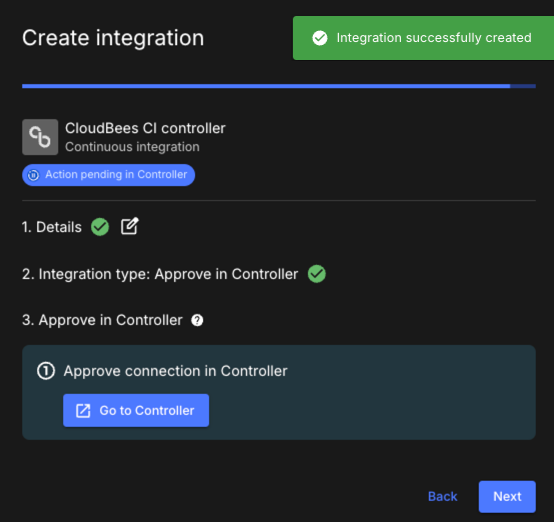
Task: Open the Go to Controller button
Action: pos(136,410)
